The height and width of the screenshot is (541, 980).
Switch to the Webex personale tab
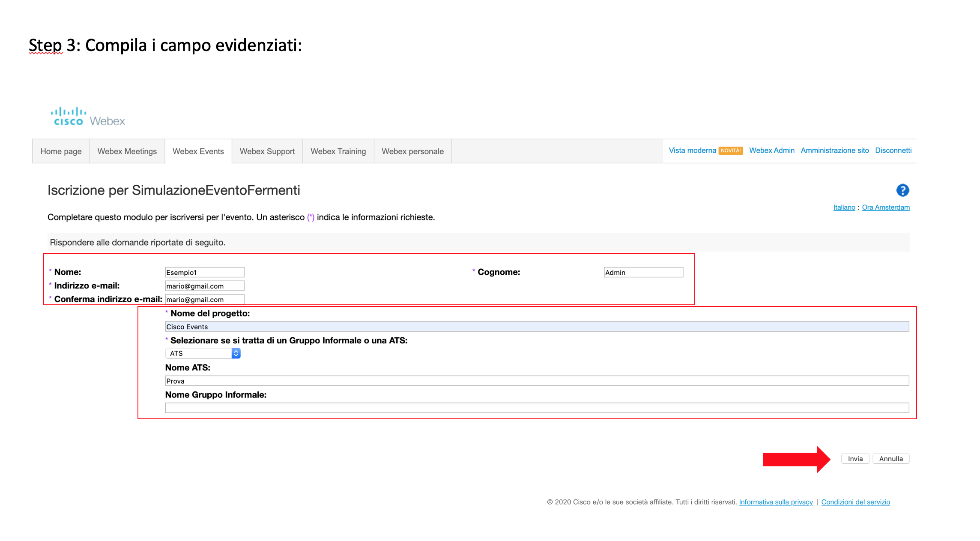tap(413, 151)
